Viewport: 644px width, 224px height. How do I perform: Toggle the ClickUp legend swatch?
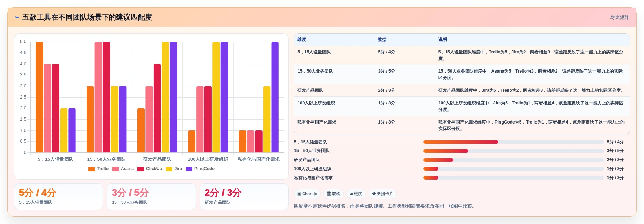(141, 169)
